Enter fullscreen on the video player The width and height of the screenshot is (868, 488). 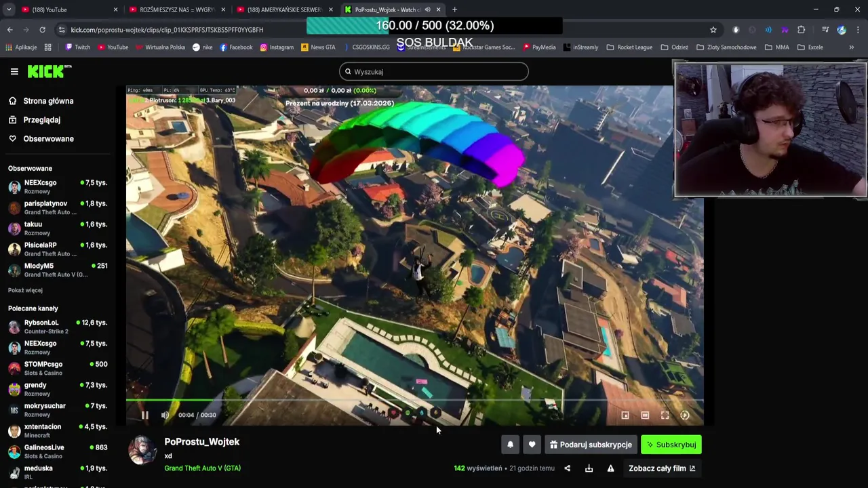665,415
